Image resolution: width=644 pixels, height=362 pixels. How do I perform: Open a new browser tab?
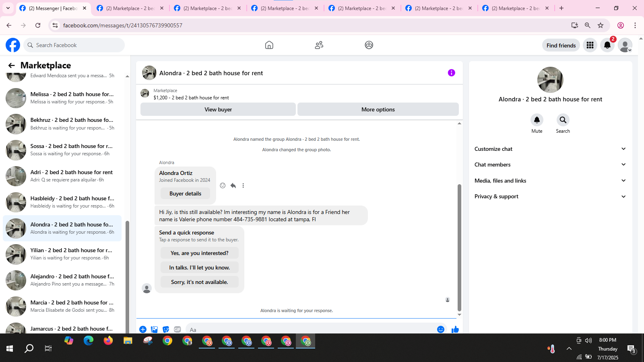[561, 8]
